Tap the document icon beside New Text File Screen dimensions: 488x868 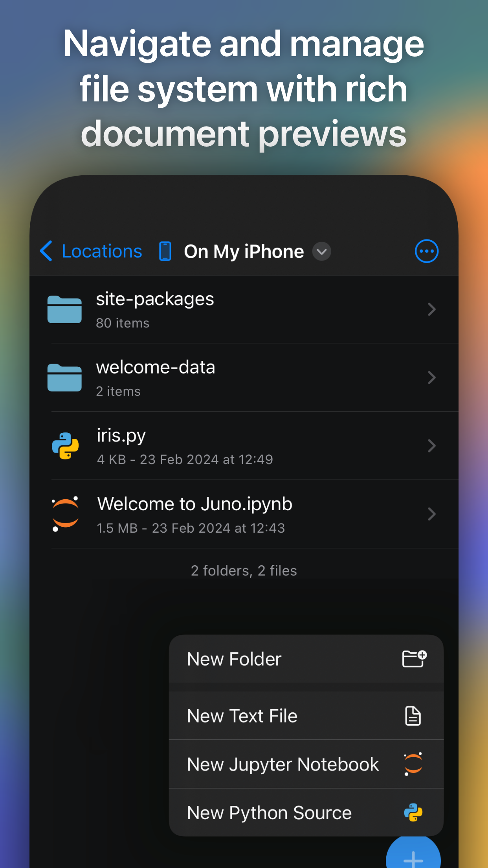point(413,716)
